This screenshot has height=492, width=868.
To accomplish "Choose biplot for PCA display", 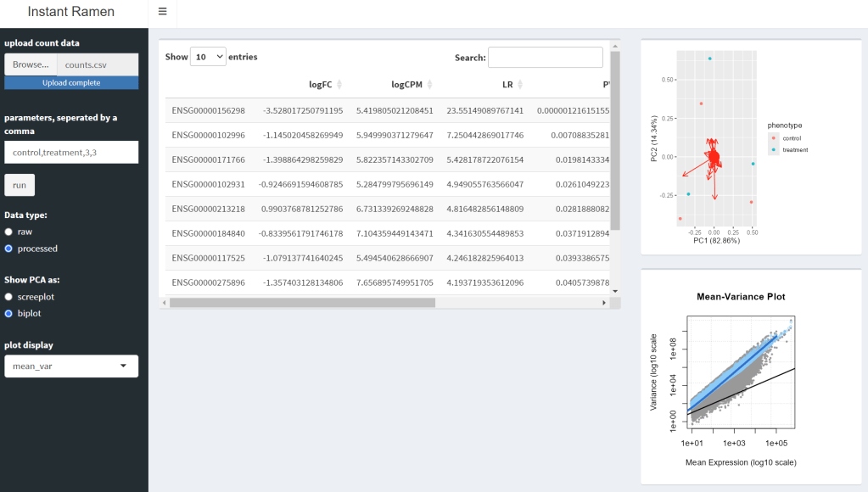I will 8,314.
